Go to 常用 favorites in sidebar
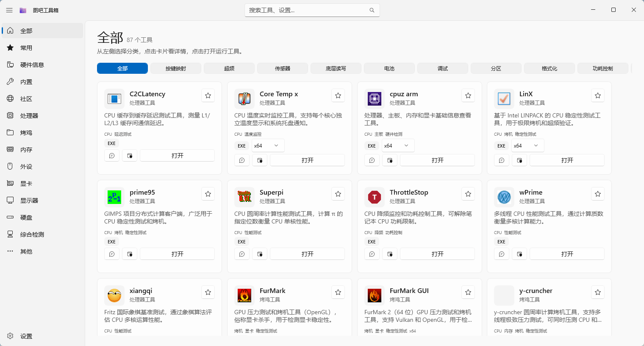Screen dimensions: 644x346 [x=42, y=47]
